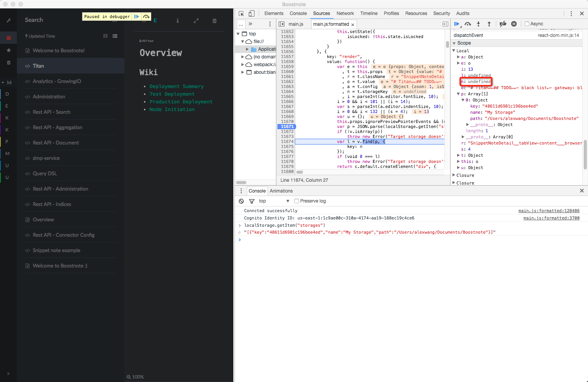
Task: Open trash in left sidebar
Action: [8, 63]
